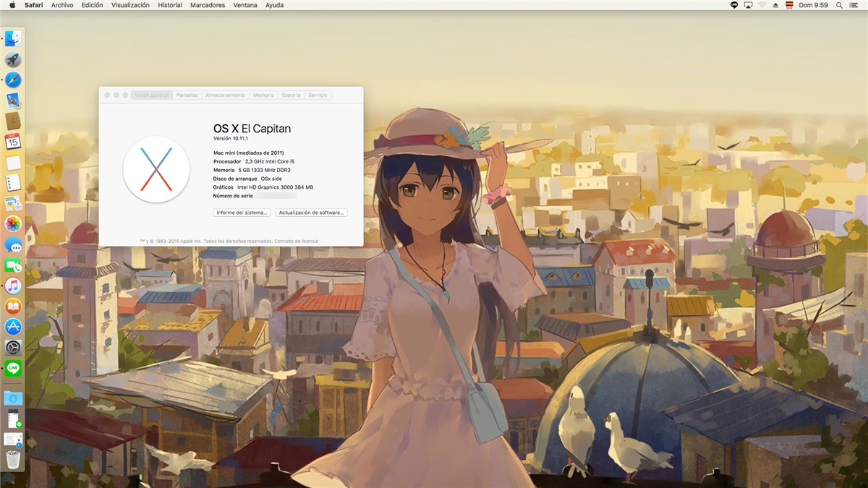Click Informe del sistema button
Viewport: 868px width, 488px height.
click(x=242, y=213)
